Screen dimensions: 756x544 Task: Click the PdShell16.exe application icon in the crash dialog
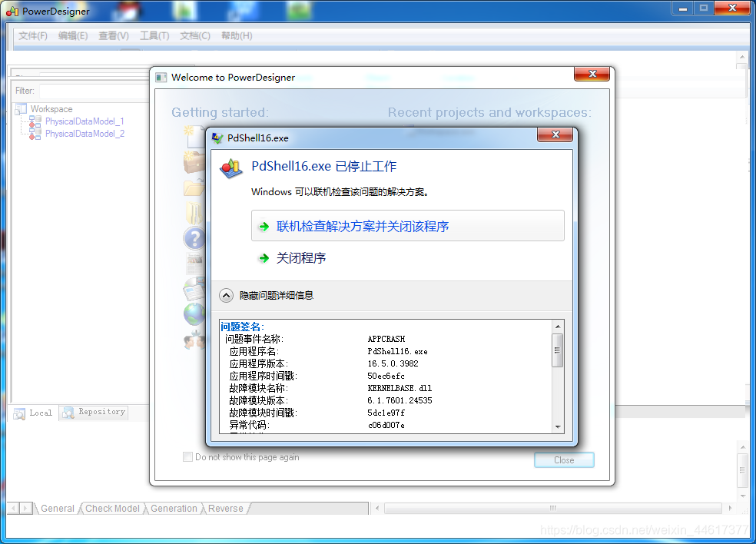point(231,168)
